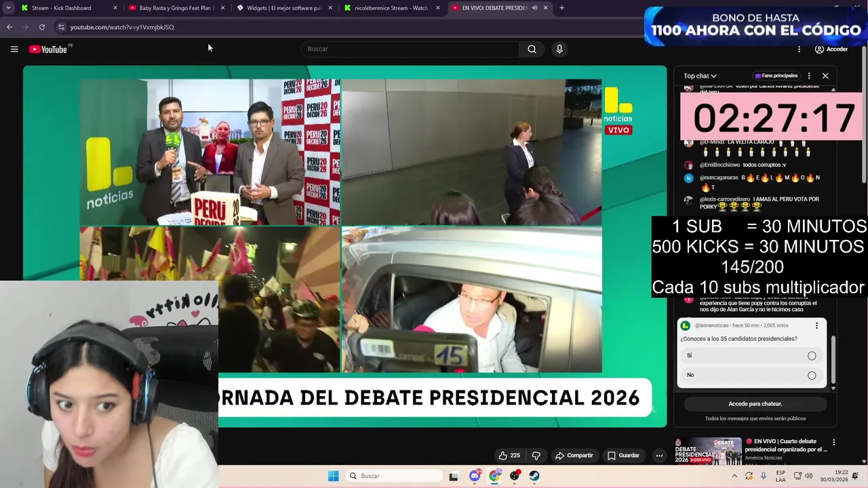This screenshot has width=868, height=488.
Task: Open Steam from the taskbar
Action: pos(534,476)
